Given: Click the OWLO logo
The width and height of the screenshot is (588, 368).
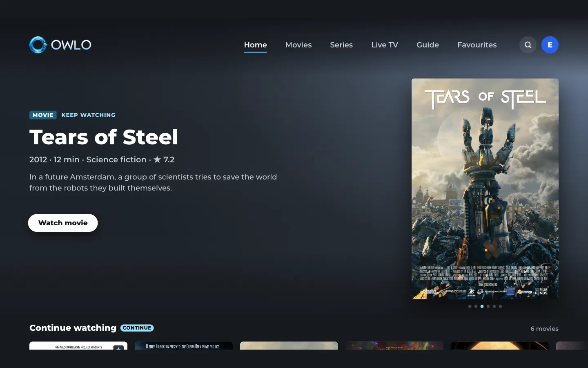Looking at the screenshot, I should tap(60, 45).
